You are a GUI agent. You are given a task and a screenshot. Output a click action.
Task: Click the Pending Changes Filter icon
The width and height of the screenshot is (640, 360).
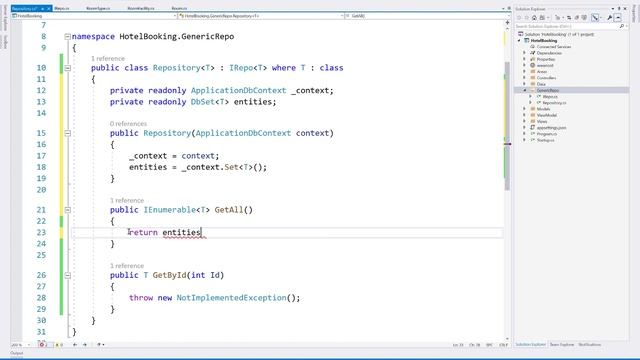point(558,18)
